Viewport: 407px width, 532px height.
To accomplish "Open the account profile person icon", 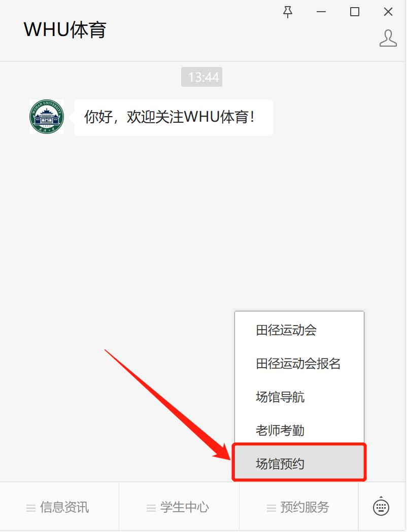I will pyautogui.click(x=388, y=38).
